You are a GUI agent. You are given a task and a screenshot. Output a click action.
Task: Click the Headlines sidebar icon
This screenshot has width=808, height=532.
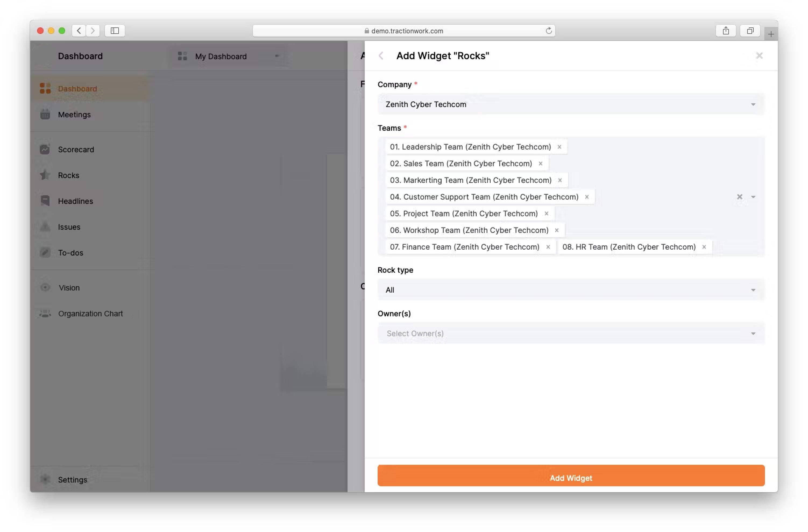45,201
